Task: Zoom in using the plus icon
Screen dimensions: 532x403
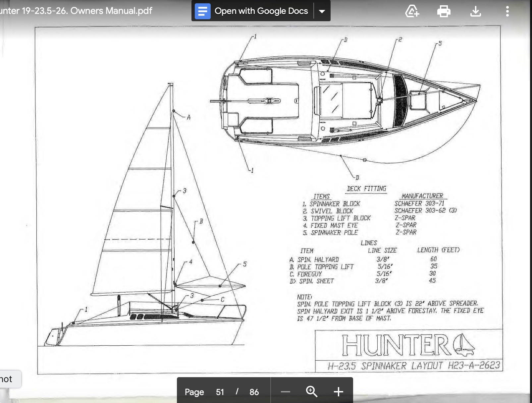Action: click(338, 392)
